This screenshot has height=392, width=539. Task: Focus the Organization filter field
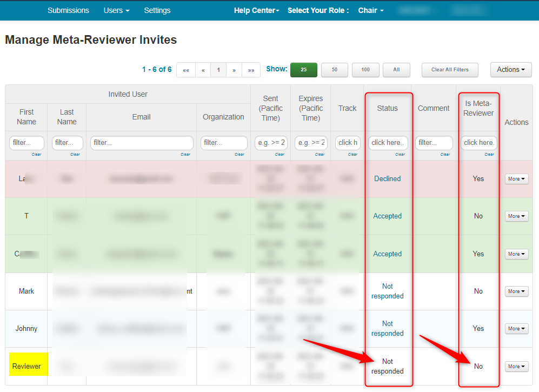pos(224,143)
